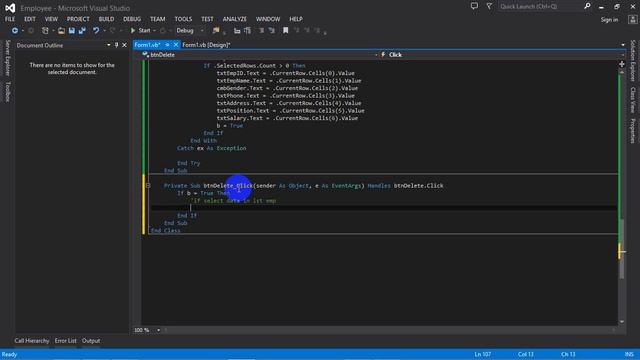Image resolution: width=640 pixels, height=360 pixels.
Task: Open the Class View side tab
Action: click(x=633, y=100)
